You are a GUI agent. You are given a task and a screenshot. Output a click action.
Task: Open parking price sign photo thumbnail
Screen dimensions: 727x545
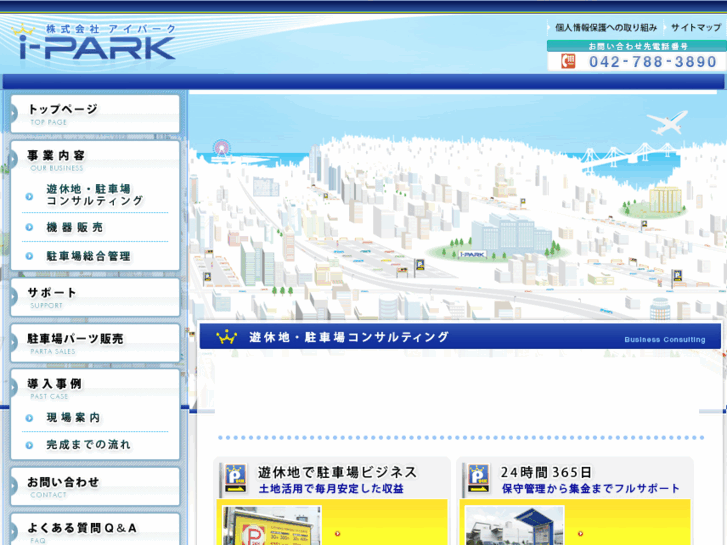point(272,526)
